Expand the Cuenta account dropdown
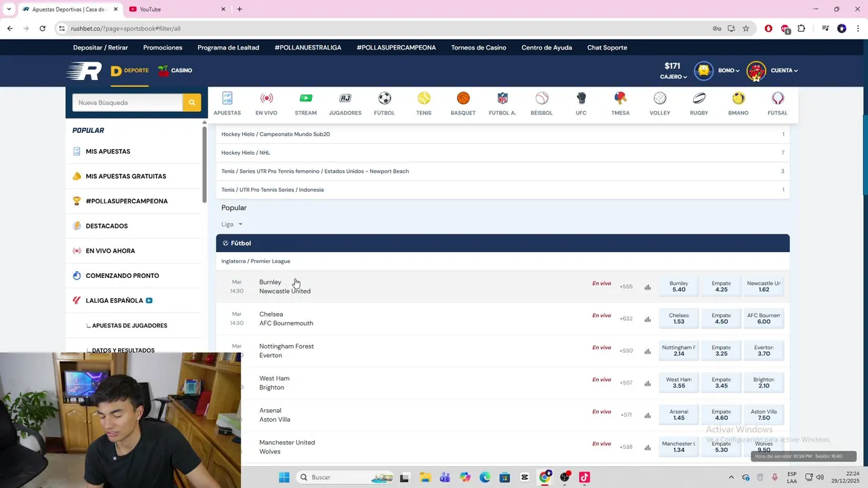868x488 pixels. 784,70
